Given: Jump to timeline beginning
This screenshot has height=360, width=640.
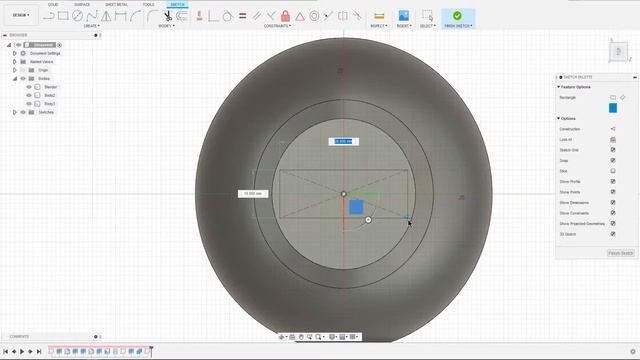Looking at the screenshot, I should [5, 351].
